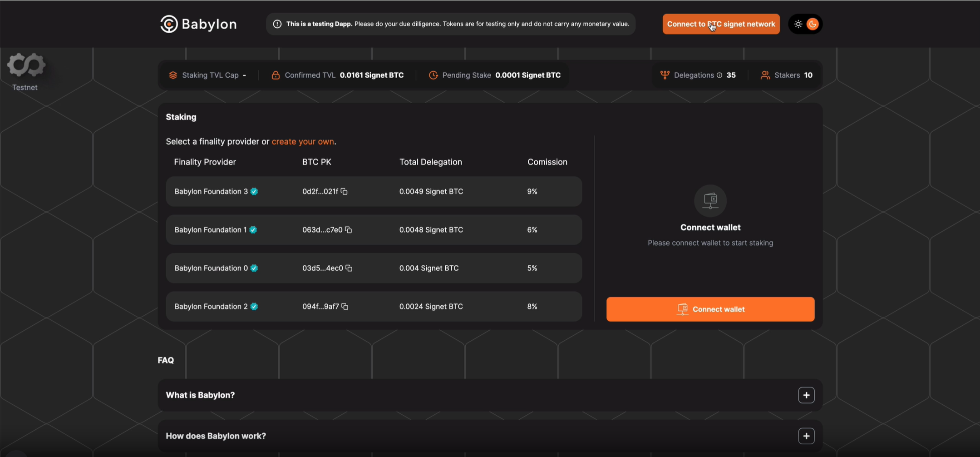This screenshot has width=980, height=457.
Task: Select the Babylon Foundation 2 provider row
Action: (x=374, y=307)
